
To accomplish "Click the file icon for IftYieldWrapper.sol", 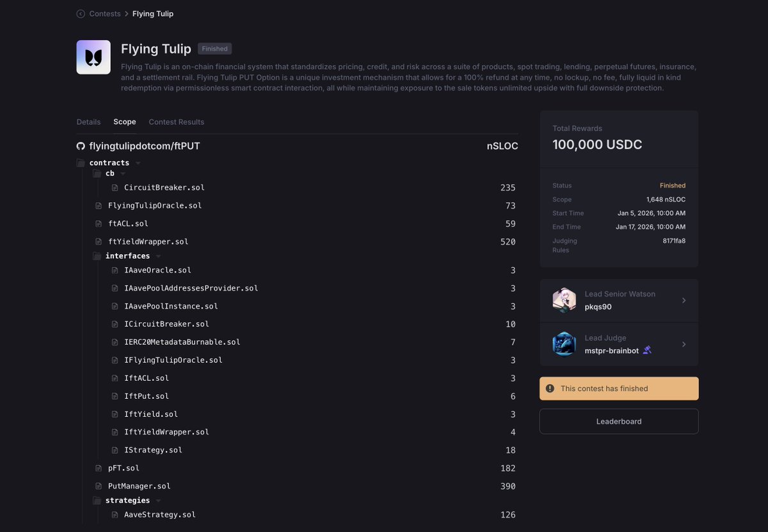I will coord(115,432).
